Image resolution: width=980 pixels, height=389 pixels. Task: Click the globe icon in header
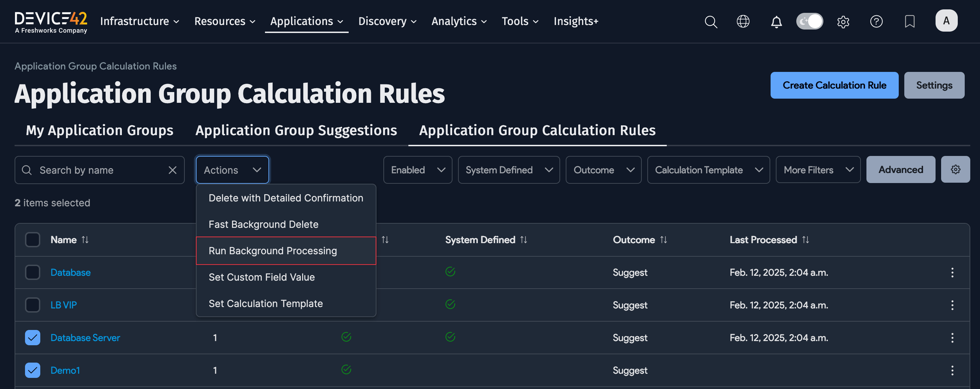(742, 22)
